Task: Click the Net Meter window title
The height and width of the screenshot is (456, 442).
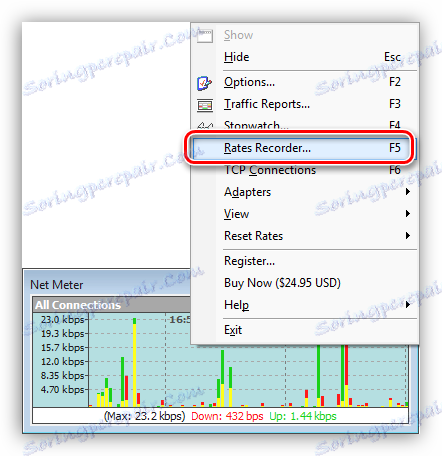Action: (x=56, y=285)
